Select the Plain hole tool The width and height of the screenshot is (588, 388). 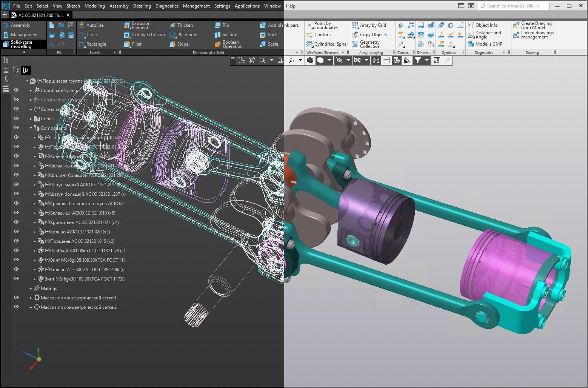(x=183, y=35)
